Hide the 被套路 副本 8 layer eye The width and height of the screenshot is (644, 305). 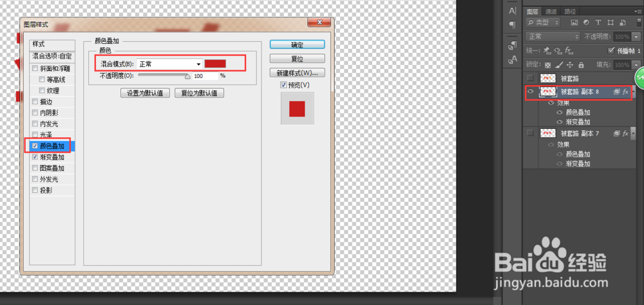(531, 92)
